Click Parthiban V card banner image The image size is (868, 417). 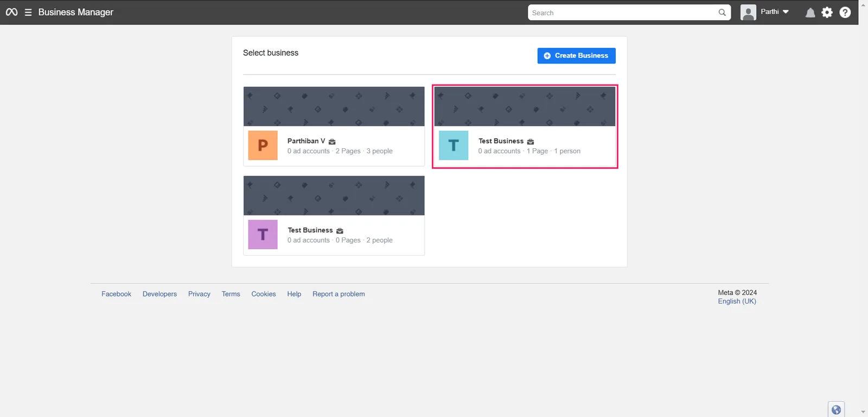tap(334, 106)
